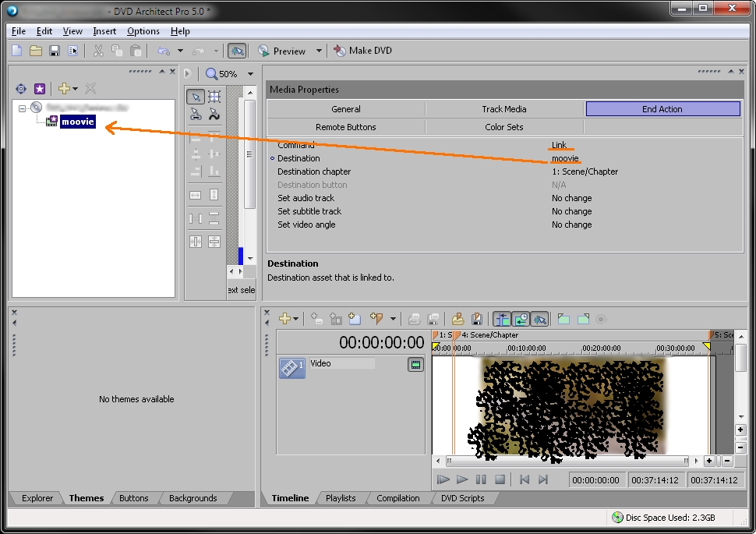The image size is (756, 534).
Task: Open the Compilation tab
Action: point(397,498)
